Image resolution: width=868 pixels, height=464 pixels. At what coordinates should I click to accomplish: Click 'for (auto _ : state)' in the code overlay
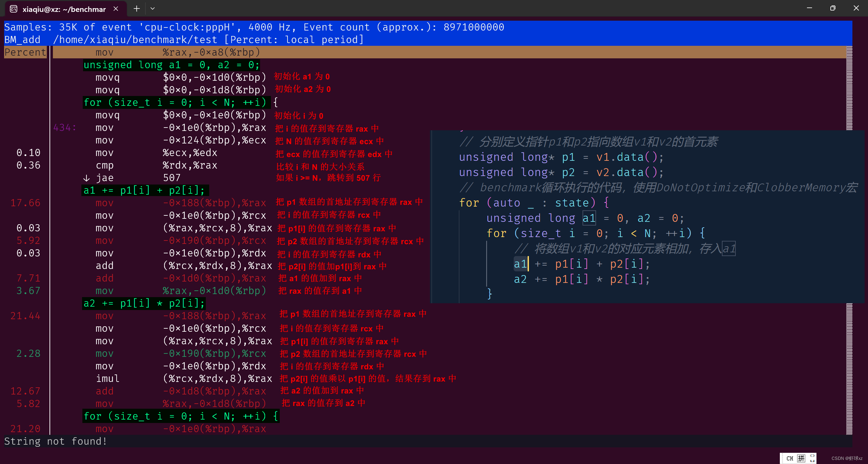point(534,203)
